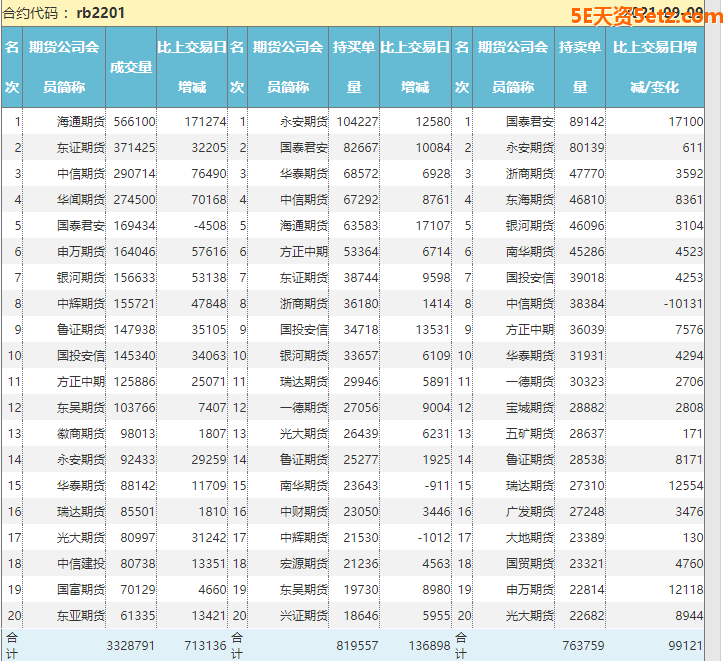Select the 成交量 column header
The height and width of the screenshot is (661, 725).
[x=131, y=67]
